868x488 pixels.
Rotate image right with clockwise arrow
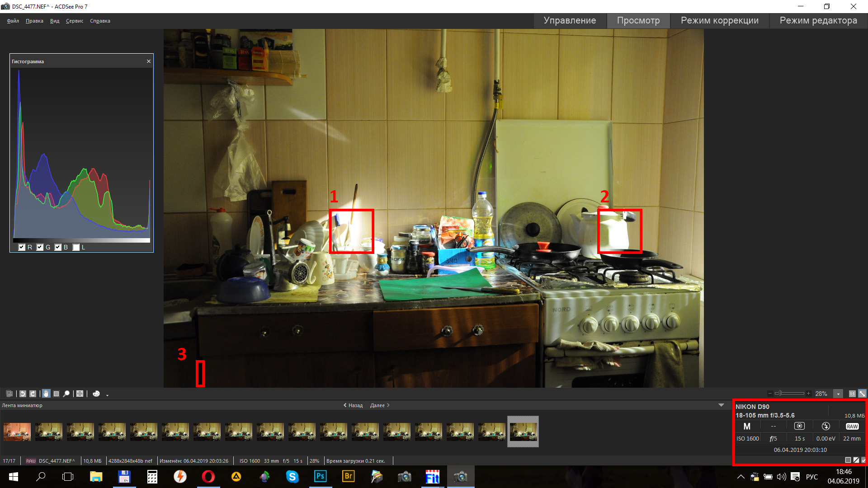click(x=33, y=394)
